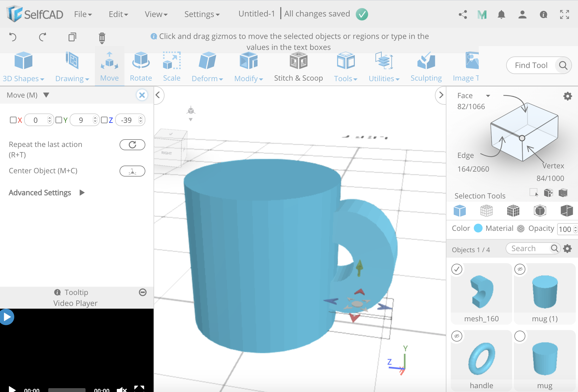The height and width of the screenshot is (392, 578).
Task: Click the Scale tool icon
Action: click(172, 61)
